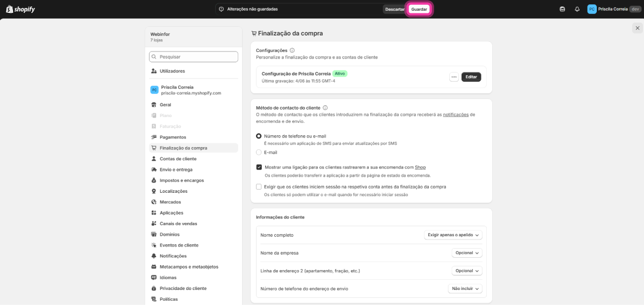Uncheck the Shop tracking link checkbox
The height and width of the screenshot is (305, 644).
pos(259,167)
